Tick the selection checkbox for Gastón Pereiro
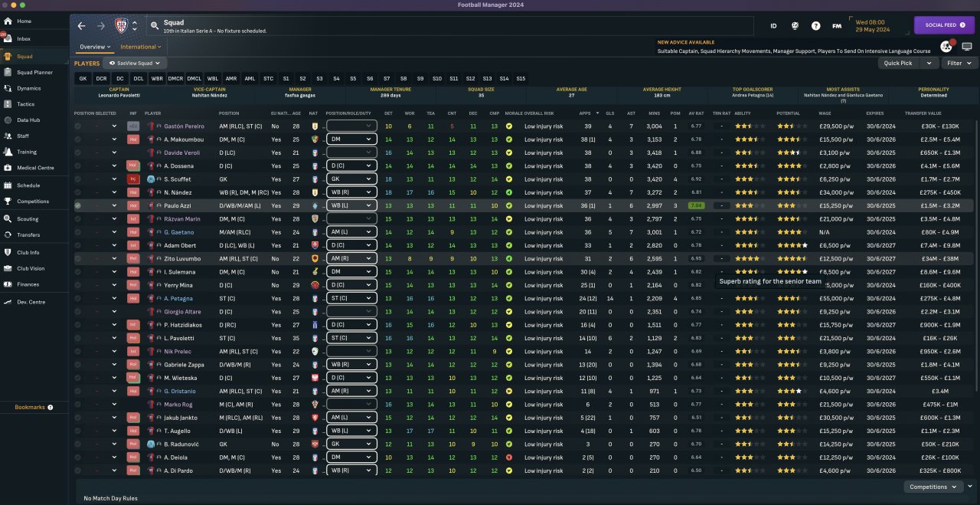Screen dimensions: 980x505 click(x=78, y=126)
